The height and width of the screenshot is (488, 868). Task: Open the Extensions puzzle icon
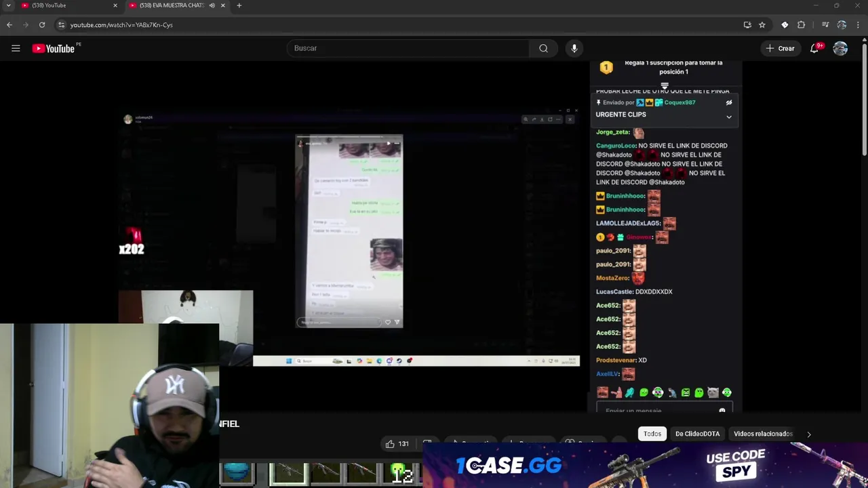(802, 25)
